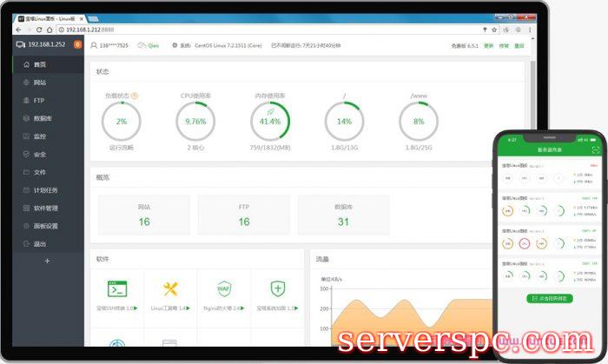Open 网站 in the left sidebar
The width and height of the screenshot is (608, 364).
[40, 82]
